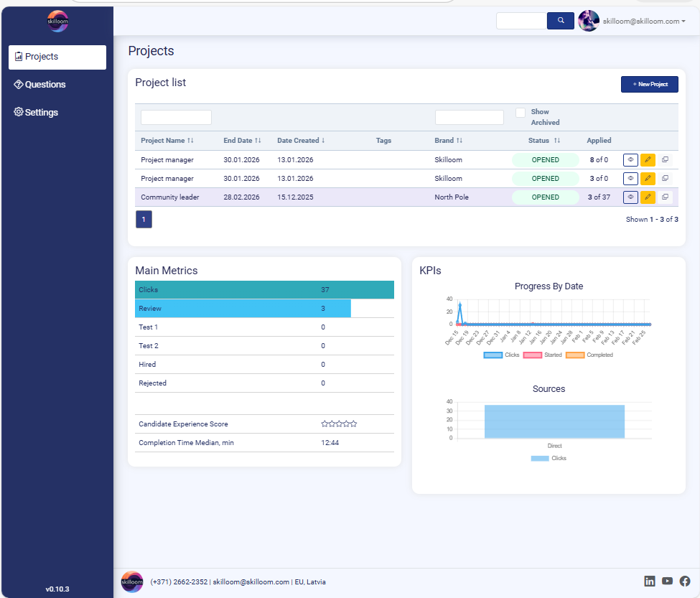
Task: Click the New Project button
Action: (x=649, y=85)
